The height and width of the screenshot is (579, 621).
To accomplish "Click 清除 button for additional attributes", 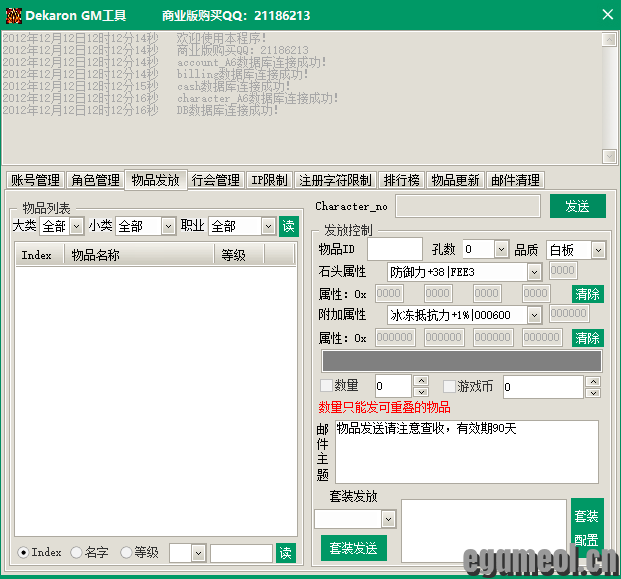I will click(587, 338).
